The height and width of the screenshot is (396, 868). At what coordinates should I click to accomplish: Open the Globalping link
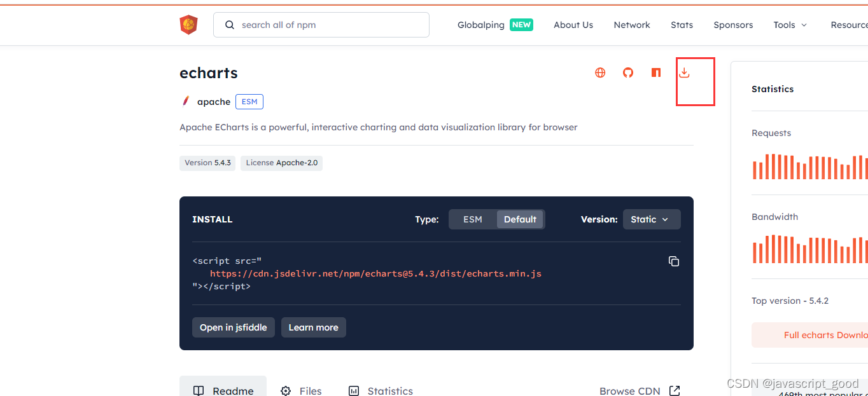point(480,25)
